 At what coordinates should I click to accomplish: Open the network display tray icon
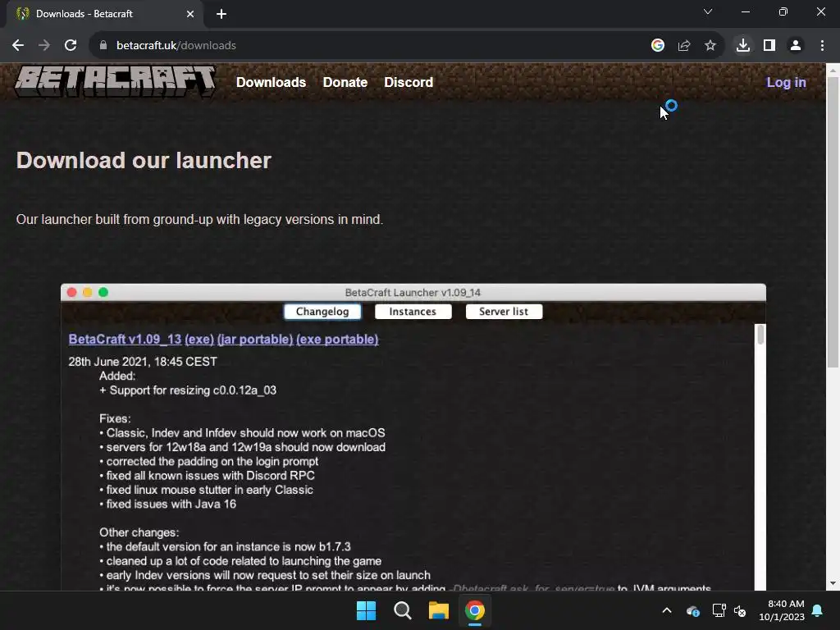pos(719,610)
